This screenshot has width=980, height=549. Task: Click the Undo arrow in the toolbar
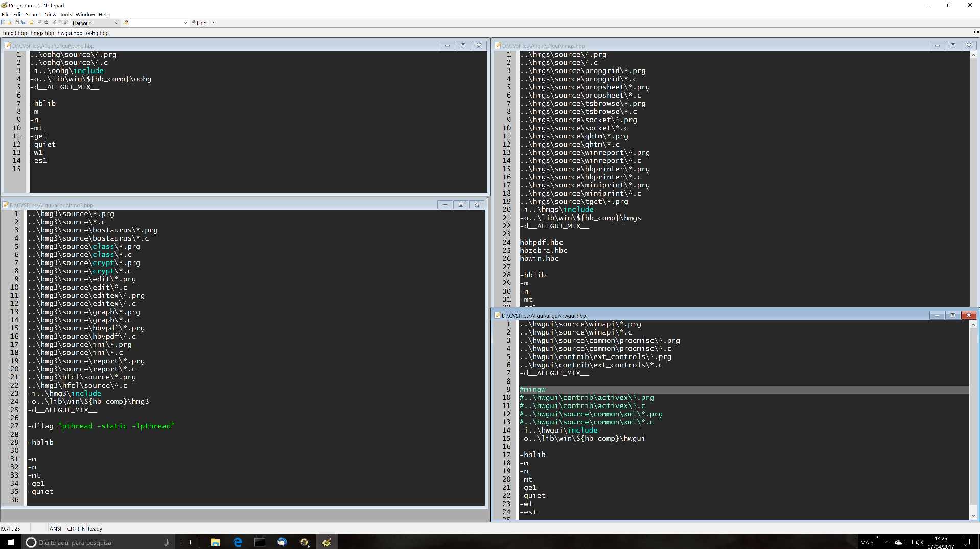pos(39,22)
